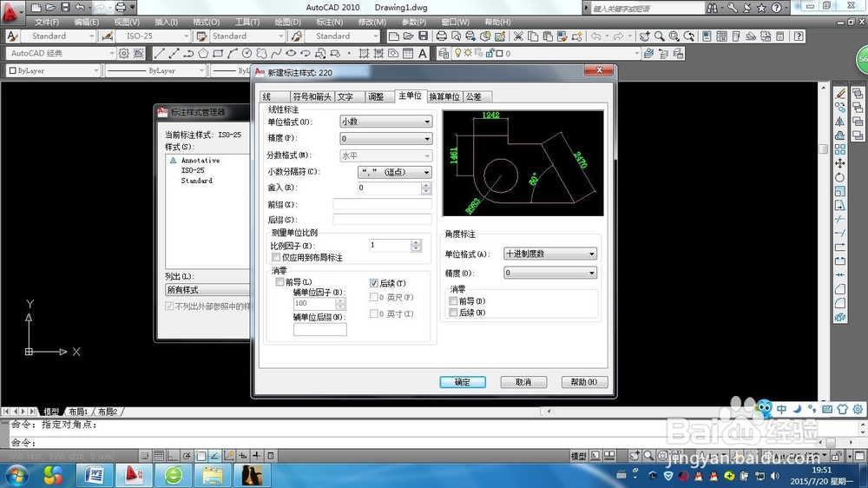This screenshot has width=868, height=488.
Task: Open an existing drawing file
Action: point(409,36)
